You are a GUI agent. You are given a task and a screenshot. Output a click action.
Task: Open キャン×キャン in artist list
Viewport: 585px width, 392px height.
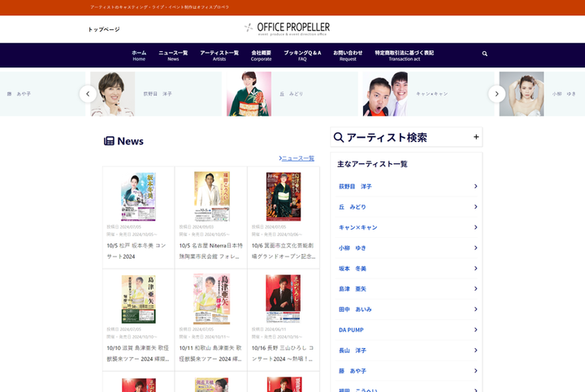tap(407, 227)
